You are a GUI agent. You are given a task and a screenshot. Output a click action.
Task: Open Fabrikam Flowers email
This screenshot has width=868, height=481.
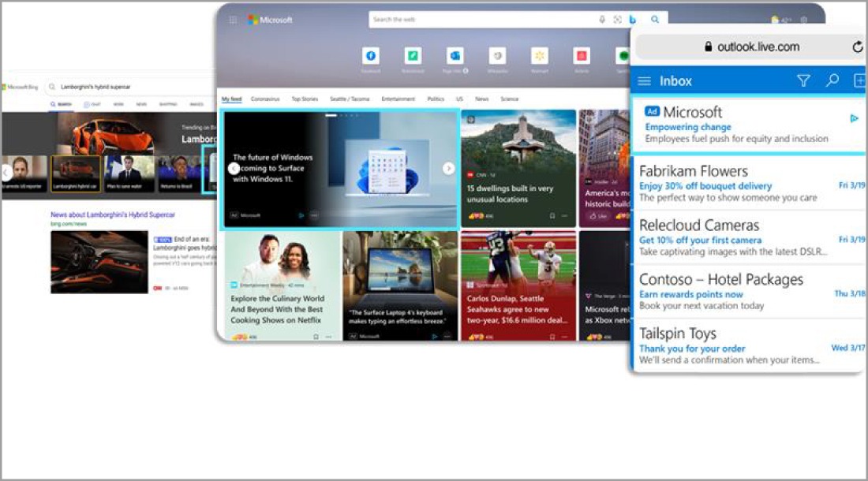click(749, 184)
